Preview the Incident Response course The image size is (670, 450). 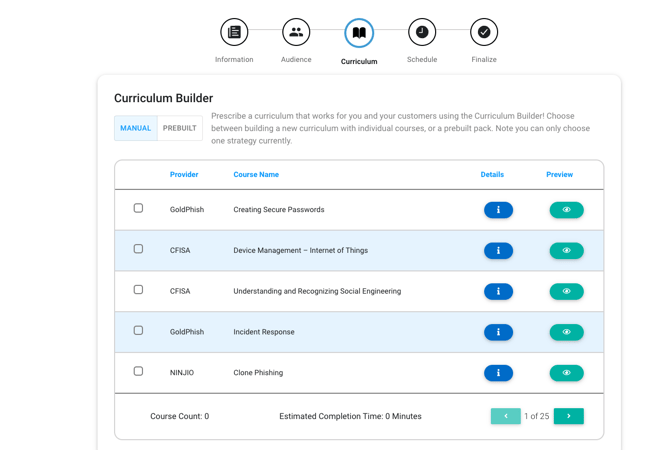pyautogui.click(x=566, y=332)
